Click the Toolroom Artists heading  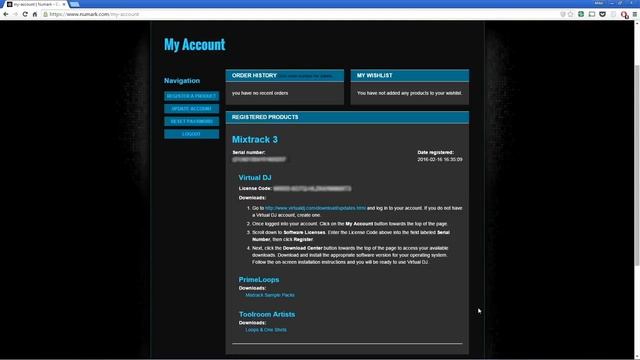267,314
